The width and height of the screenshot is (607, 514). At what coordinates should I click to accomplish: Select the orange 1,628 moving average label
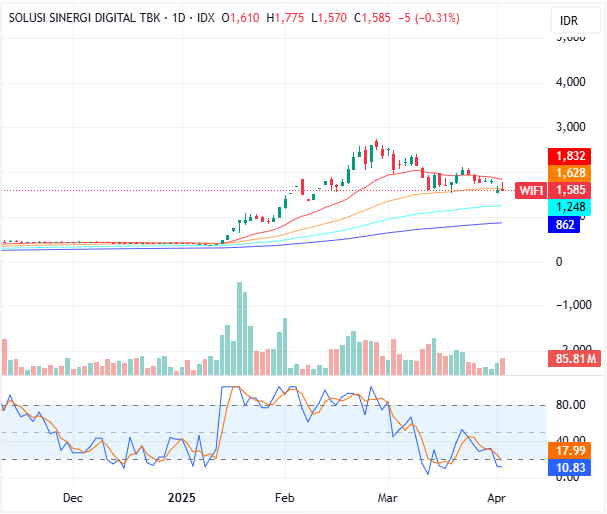[x=569, y=173]
